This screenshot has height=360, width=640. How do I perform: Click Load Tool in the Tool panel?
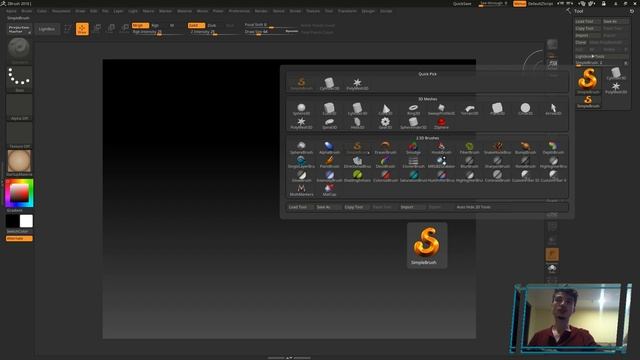[587, 21]
